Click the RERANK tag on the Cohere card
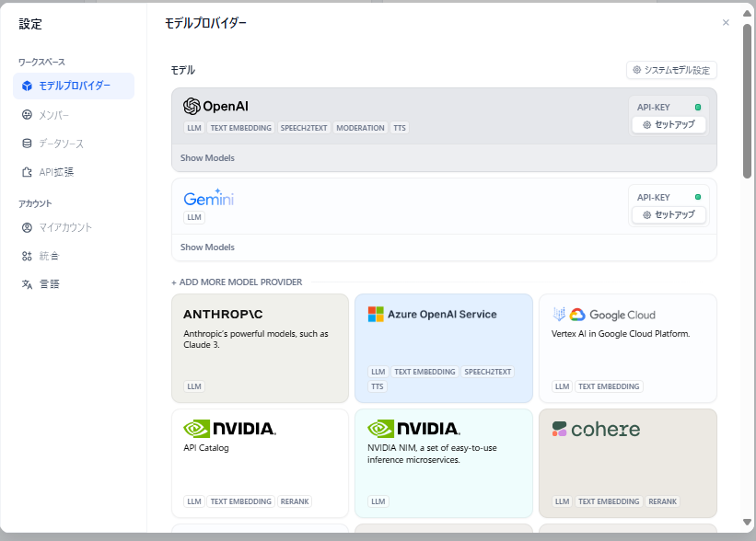Screen dimensions: 756x541 click(x=662, y=501)
